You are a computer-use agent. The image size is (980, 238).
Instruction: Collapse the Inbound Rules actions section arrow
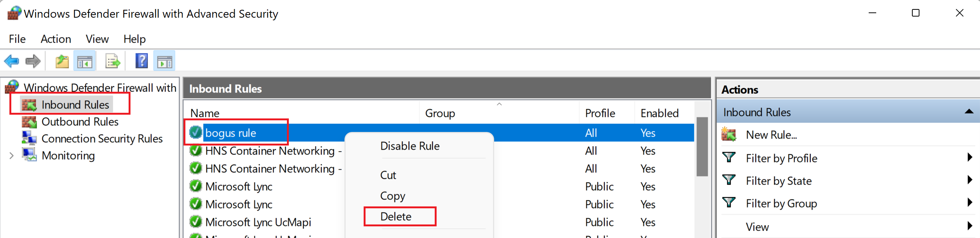[969, 112]
